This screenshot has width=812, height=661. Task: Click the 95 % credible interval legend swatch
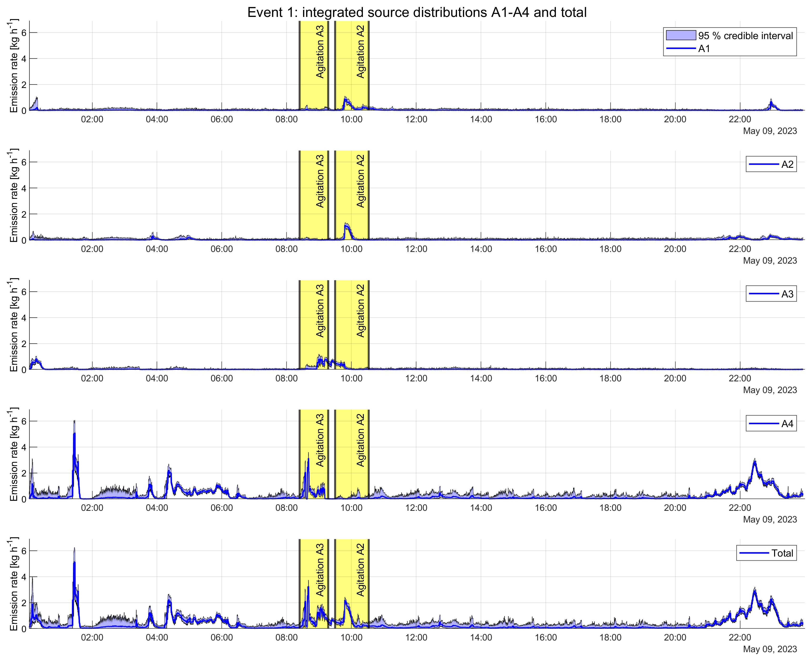[681, 36]
